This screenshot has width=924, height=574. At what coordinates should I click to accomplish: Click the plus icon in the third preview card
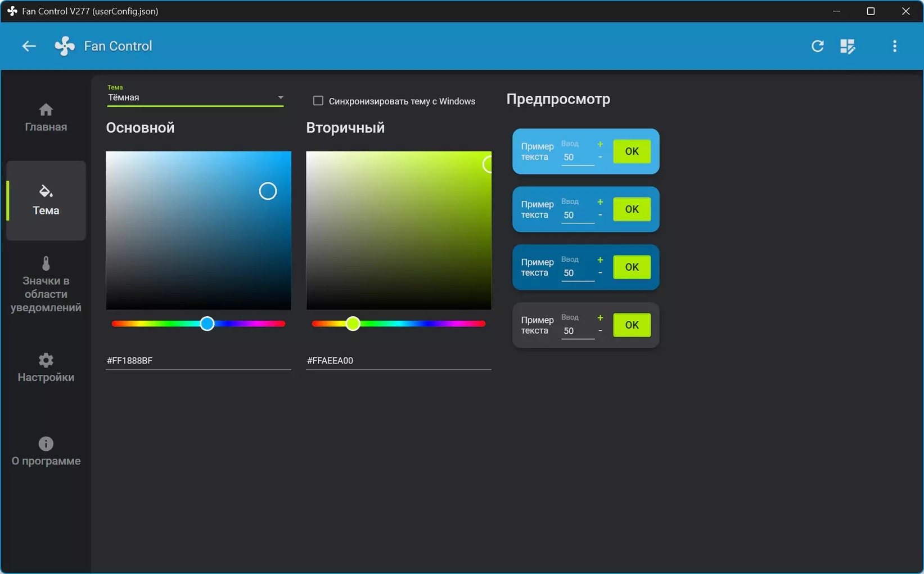click(x=600, y=261)
